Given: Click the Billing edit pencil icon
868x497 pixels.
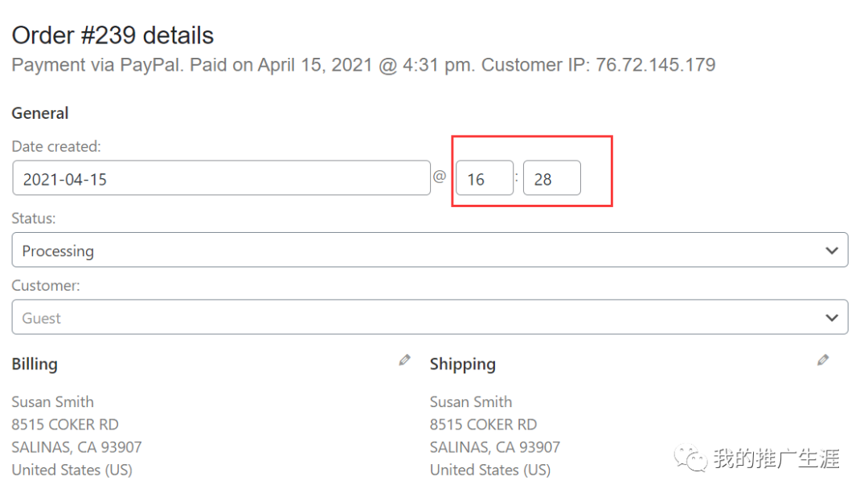Looking at the screenshot, I should point(404,361).
